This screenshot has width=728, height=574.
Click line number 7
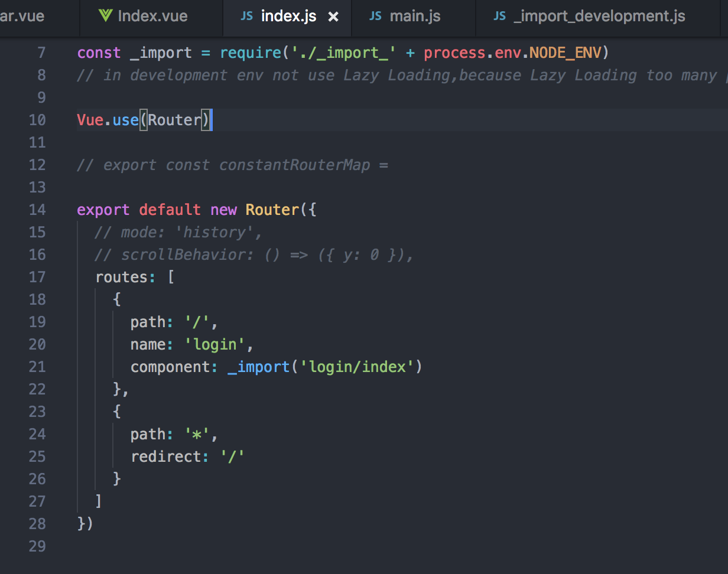coord(41,53)
